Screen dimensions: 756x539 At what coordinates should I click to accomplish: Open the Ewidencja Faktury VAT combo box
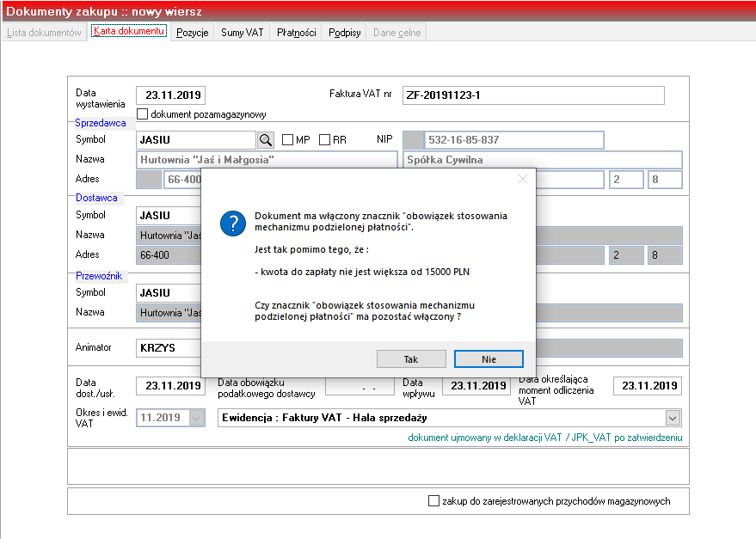coord(449,418)
